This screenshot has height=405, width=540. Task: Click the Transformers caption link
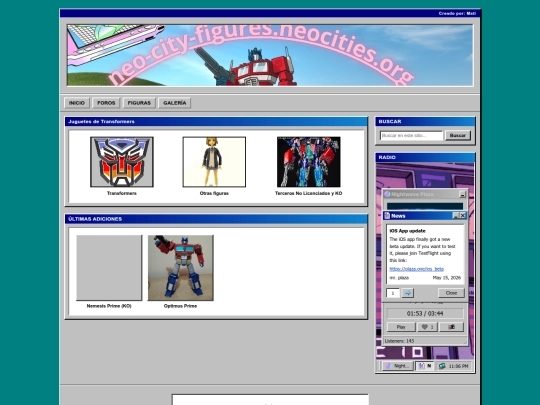(x=122, y=193)
